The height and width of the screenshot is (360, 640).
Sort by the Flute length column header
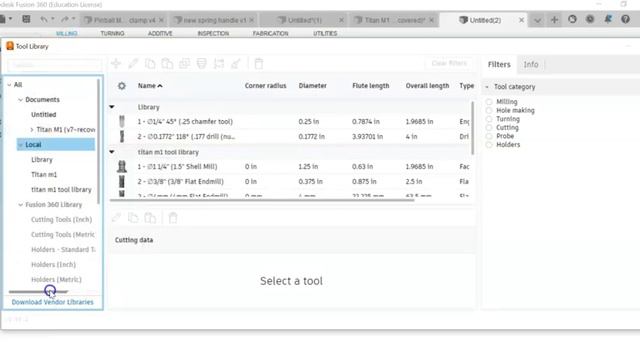click(371, 86)
